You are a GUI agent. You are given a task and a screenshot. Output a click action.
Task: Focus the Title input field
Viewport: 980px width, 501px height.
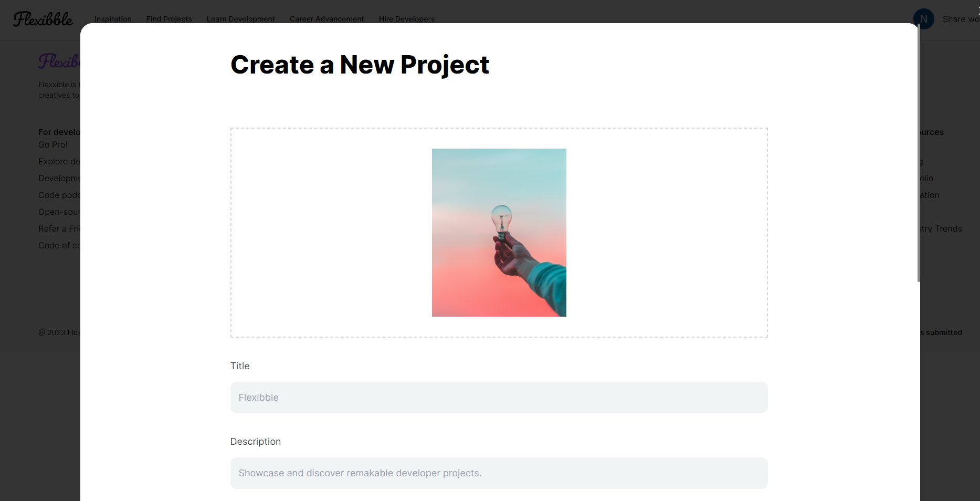tap(499, 398)
